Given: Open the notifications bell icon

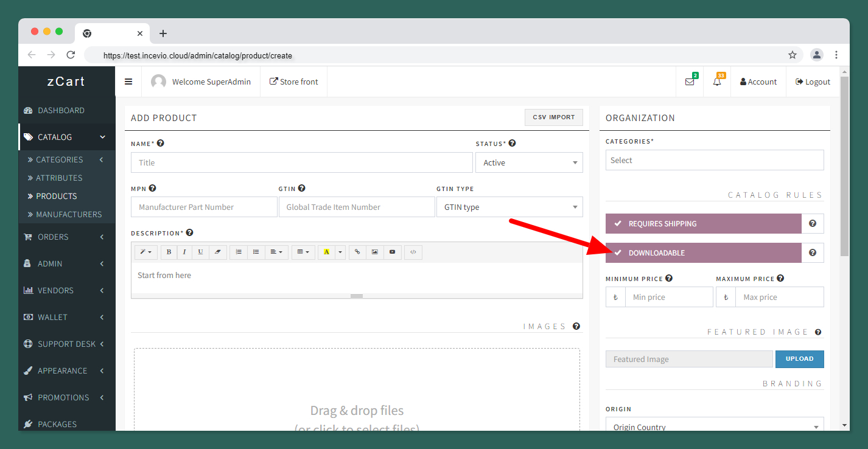Looking at the screenshot, I should coord(717,82).
